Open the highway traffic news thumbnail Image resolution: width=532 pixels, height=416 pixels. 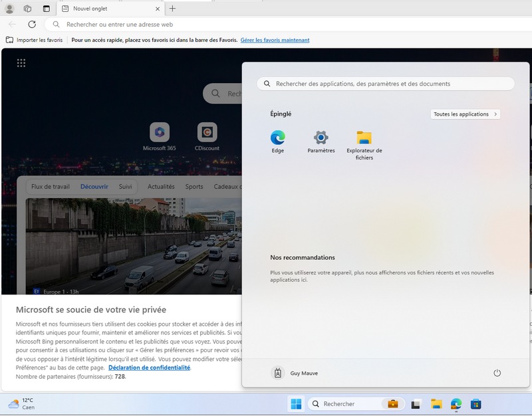tap(134, 246)
